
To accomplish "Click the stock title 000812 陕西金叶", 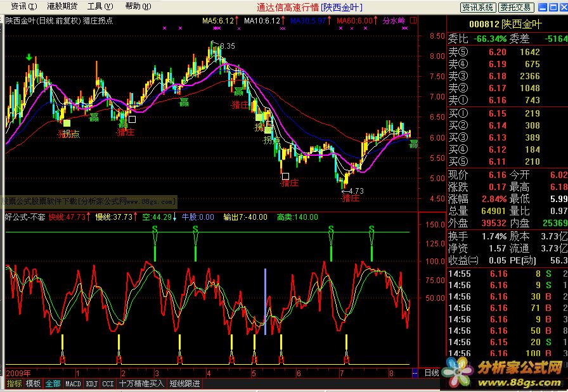I will (x=506, y=25).
